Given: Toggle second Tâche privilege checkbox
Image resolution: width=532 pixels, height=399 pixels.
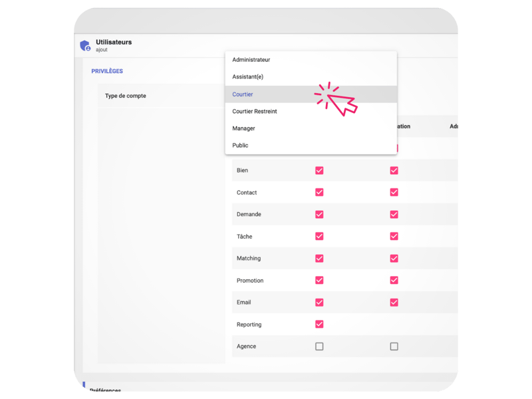Looking at the screenshot, I should pyautogui.click(x=394, y=236).
